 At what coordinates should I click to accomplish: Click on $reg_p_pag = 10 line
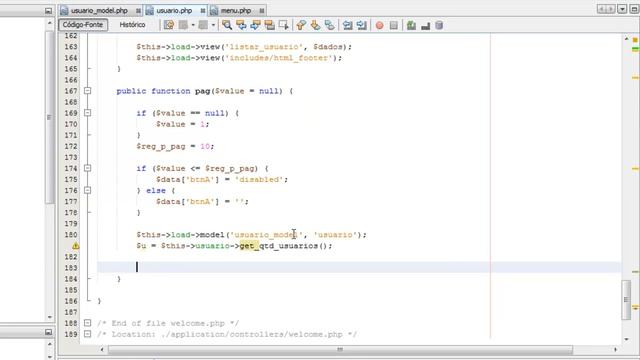click(175, 146)
